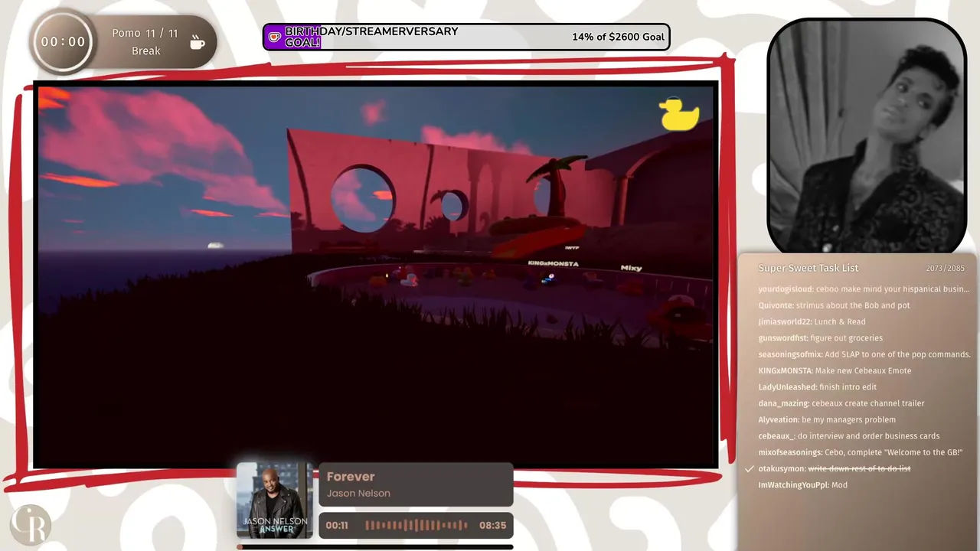Click seasoningsofmix's 'Add SLAP' task
Viewport: 980px width, 551px height.
(x=864, y=354)
